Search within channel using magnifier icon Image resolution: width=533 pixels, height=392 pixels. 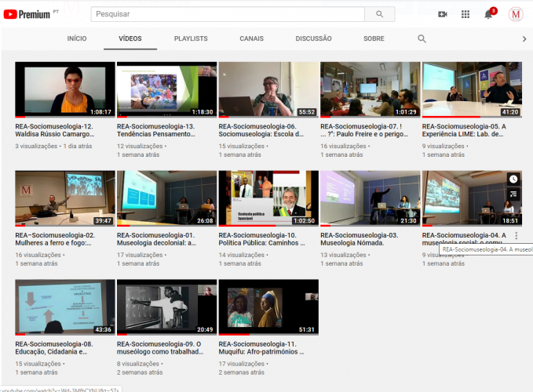tap(422, 38)
